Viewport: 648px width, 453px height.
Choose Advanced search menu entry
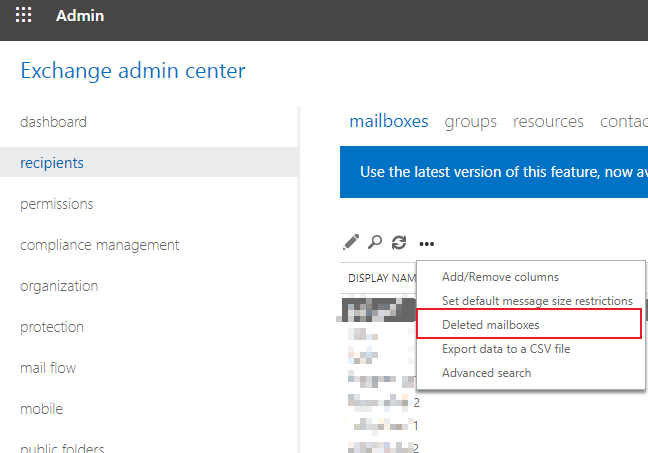[486, 373]
